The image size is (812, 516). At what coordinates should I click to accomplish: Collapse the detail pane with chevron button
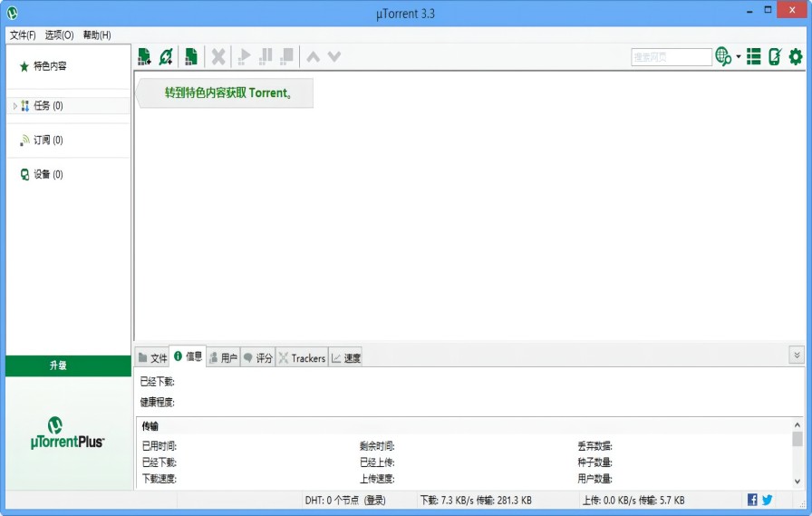[797, 355]
